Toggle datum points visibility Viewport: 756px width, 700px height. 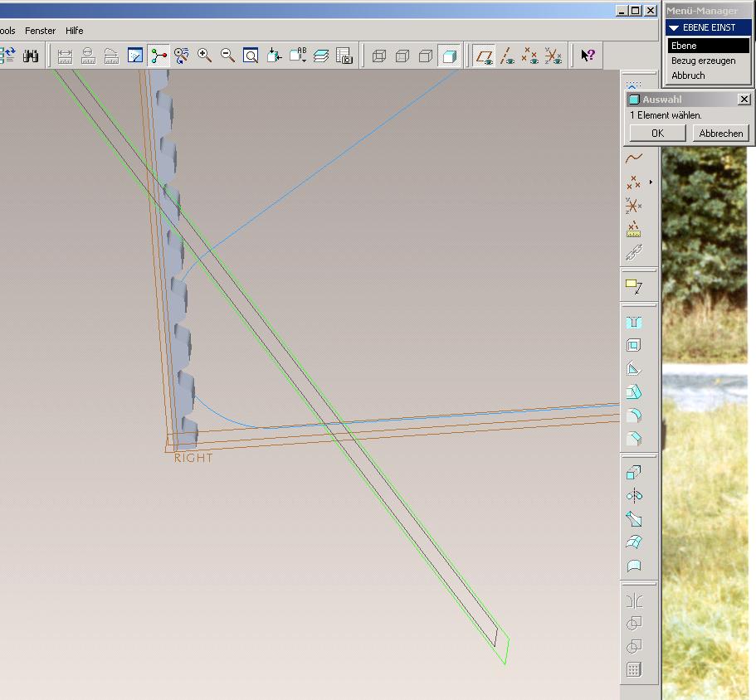pyautogui.click(x=530, y=56)
